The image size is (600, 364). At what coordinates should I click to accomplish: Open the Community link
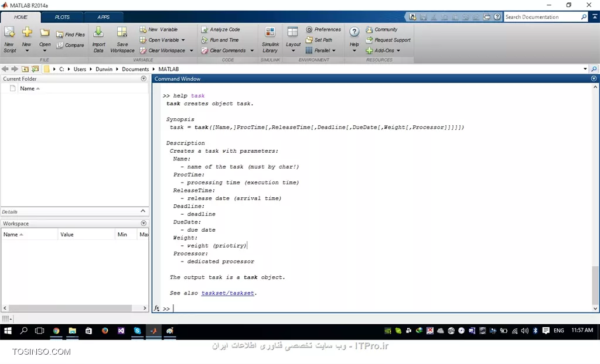click(x=381, y=29)
